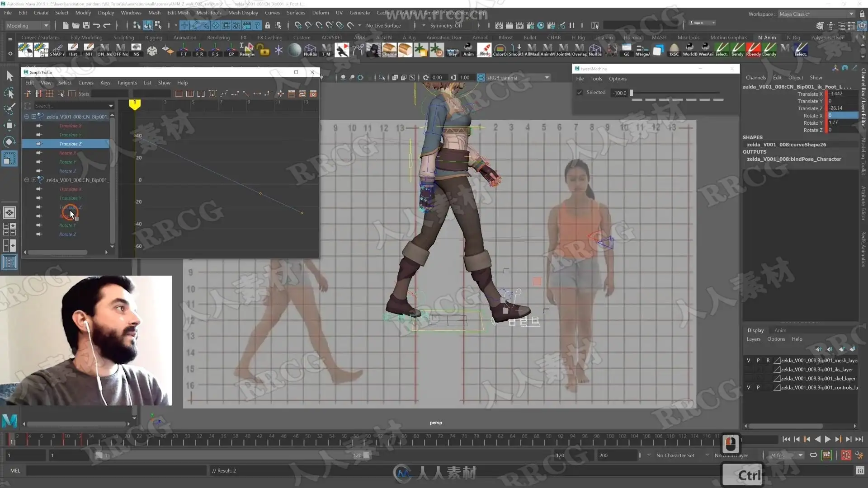Open the Modeling menu set dropdown
Viewport: 868px width, 488px height.
(27, 26)
